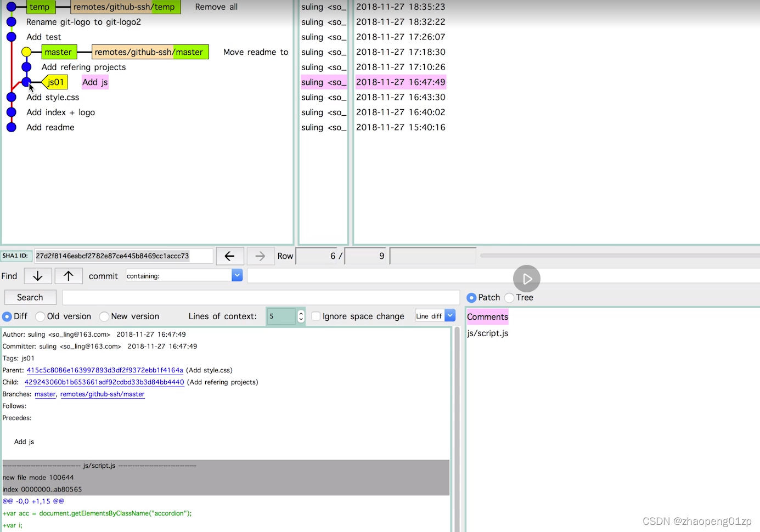
Task: Click the progress bar next to row count
Action: [x=619, y=256]
